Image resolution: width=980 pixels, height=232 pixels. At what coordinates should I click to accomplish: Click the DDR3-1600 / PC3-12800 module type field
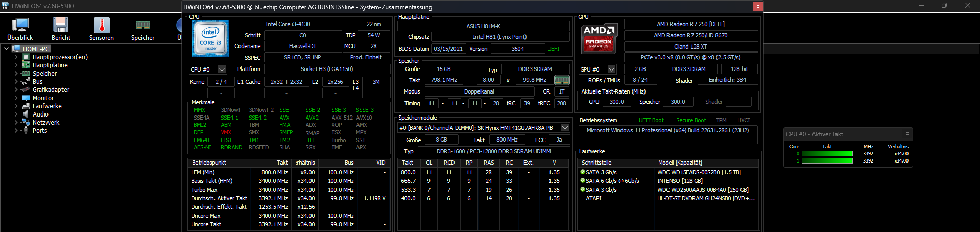point(493,151)
